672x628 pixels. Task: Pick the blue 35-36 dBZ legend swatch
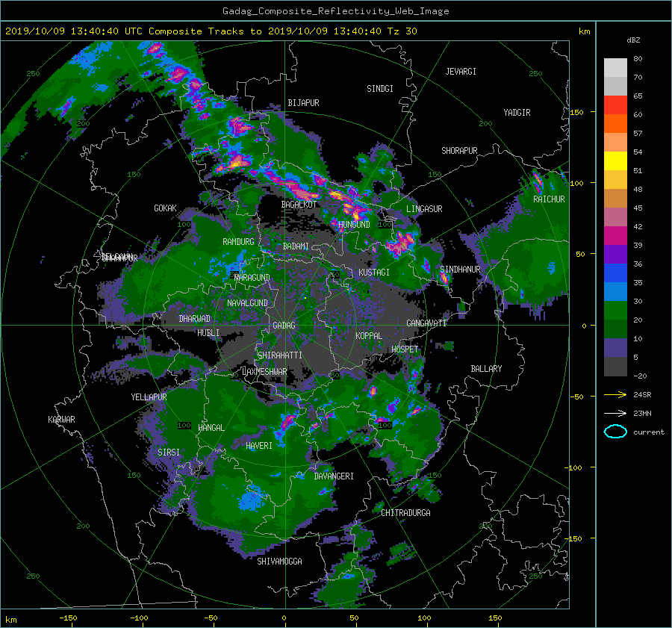click(615, 273)
